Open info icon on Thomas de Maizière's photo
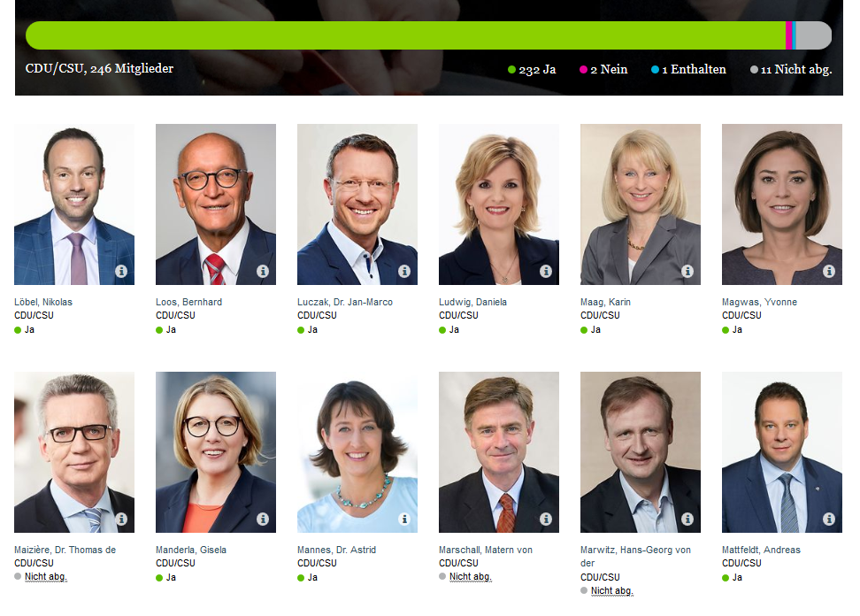This screenshot has width=860, height=616. coord(121,519)
